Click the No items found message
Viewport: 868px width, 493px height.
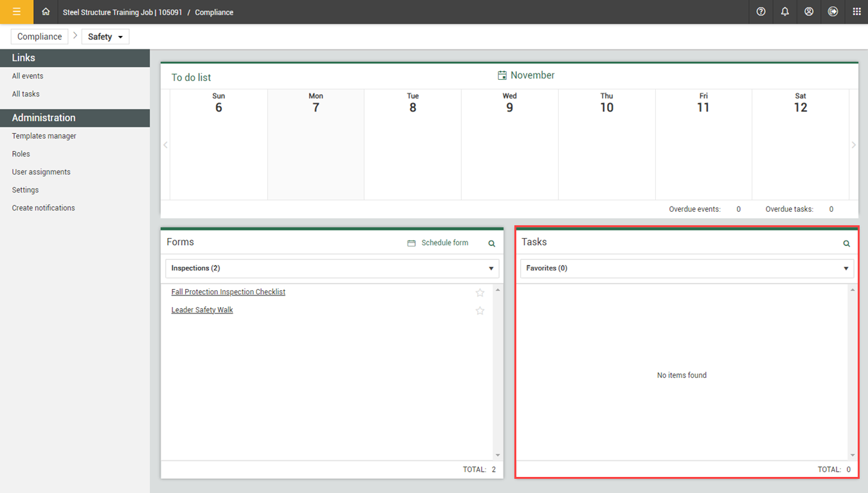(x=682, y=375)
